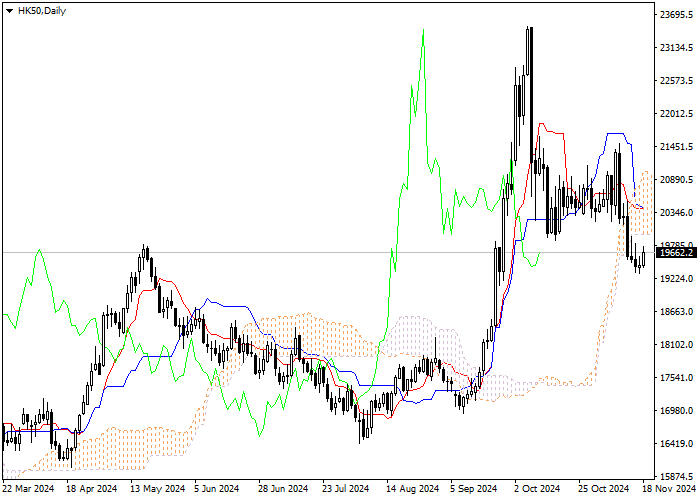The width and height of the screenshot is (700, 500).
Task: Select the price axis label 20346.0
Action: (676, 212)
